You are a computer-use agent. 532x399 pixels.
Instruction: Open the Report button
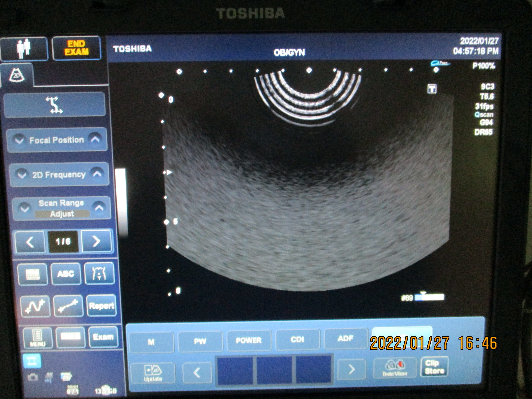tap(102, 306)
